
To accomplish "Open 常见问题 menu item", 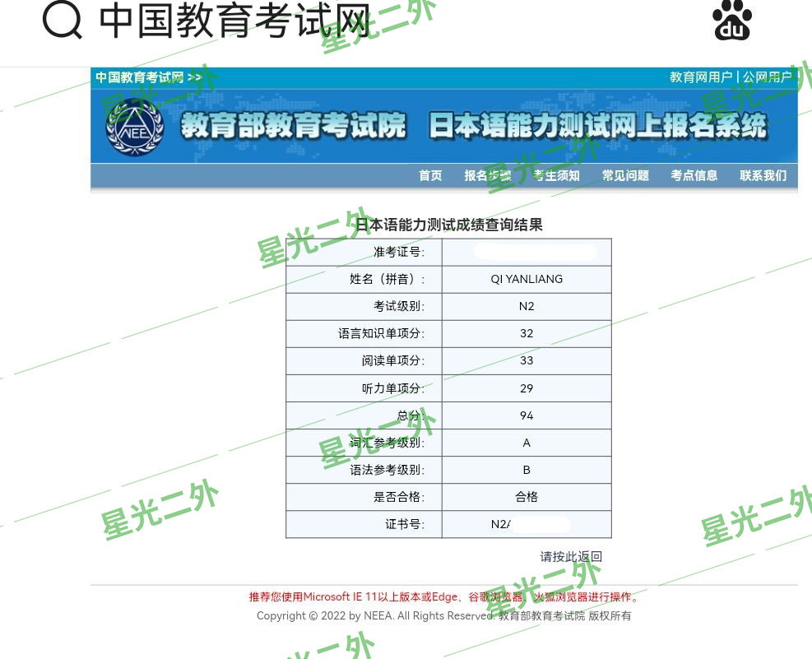I will point(625,175).
